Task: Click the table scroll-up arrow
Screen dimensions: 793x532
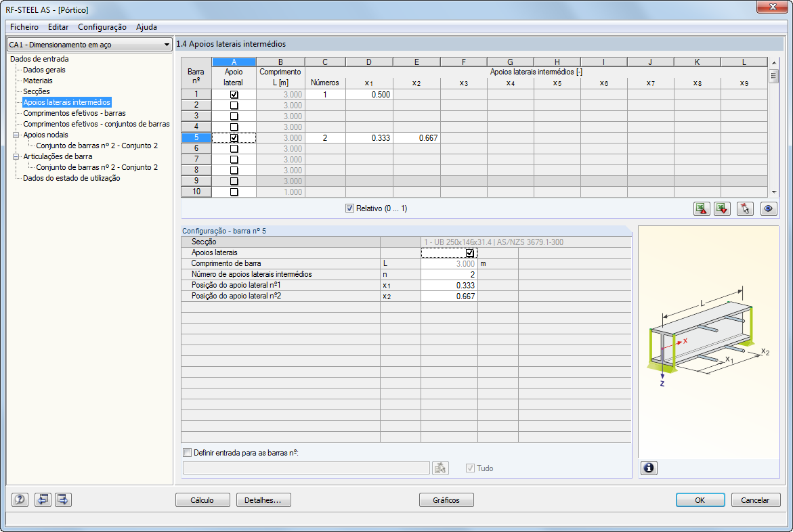Action: (x=774, y=63)
